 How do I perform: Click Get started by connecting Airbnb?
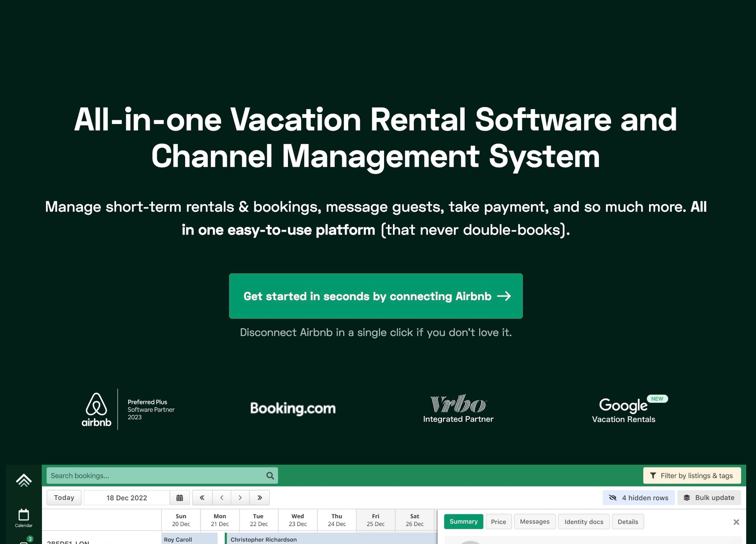tap(376, 296)
